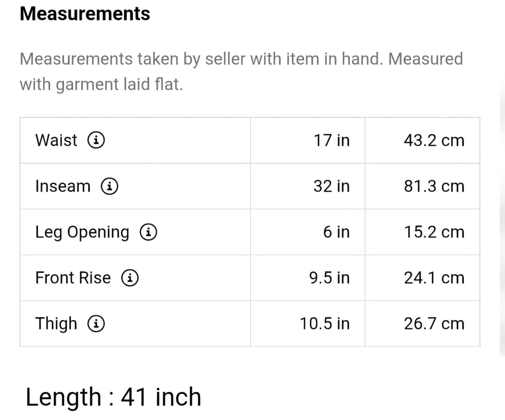Select the 15.2 cm leg opening cell
Screen dimensions: 505x420
434,232
